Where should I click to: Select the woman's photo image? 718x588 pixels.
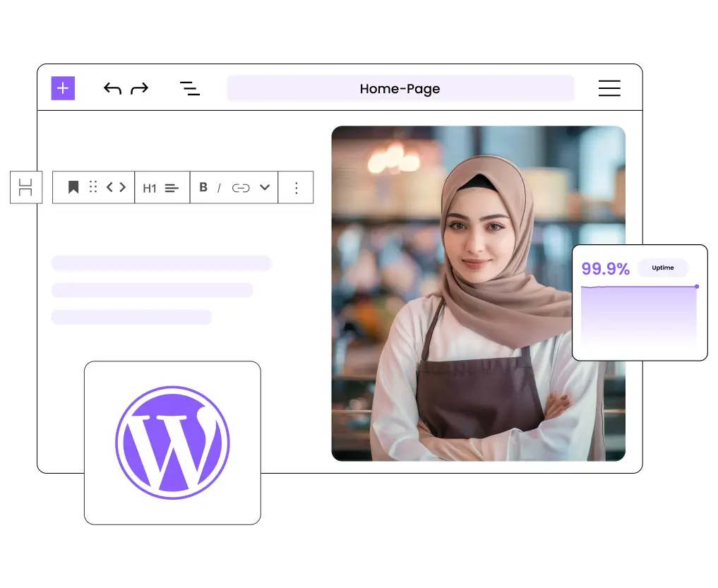[479, 294]
